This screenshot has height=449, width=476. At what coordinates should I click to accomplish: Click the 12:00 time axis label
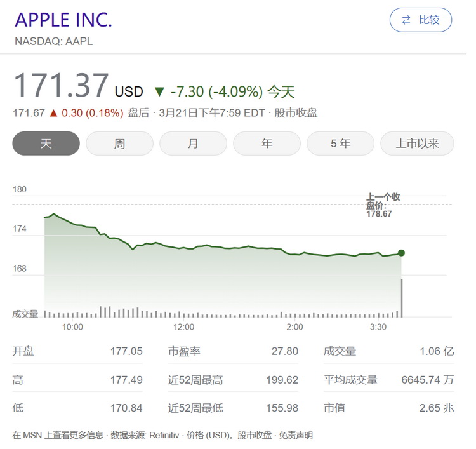point(183,327)
